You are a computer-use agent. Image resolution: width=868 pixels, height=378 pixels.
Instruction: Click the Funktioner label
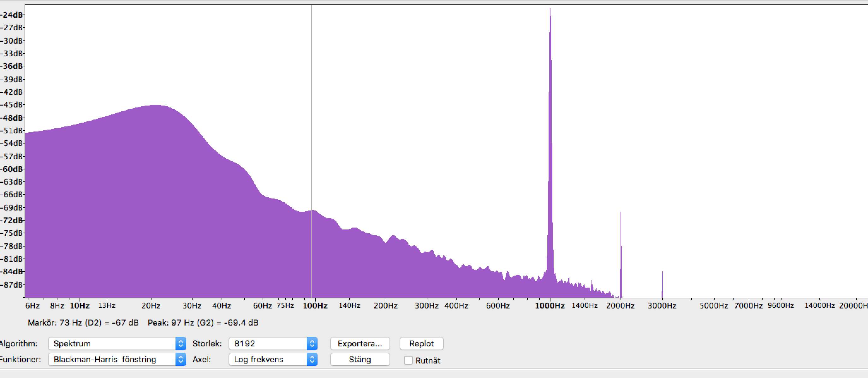20,359
